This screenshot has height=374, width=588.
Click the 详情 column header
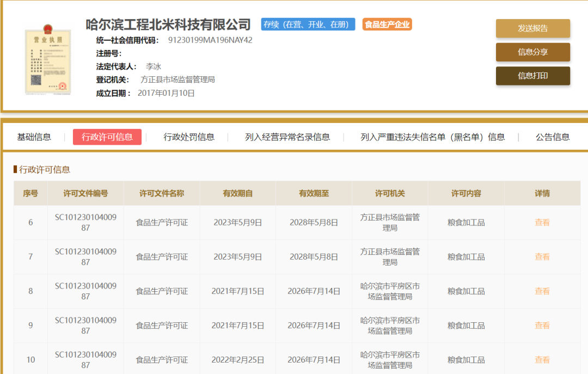pyautogui.click(x=542, y=194)
